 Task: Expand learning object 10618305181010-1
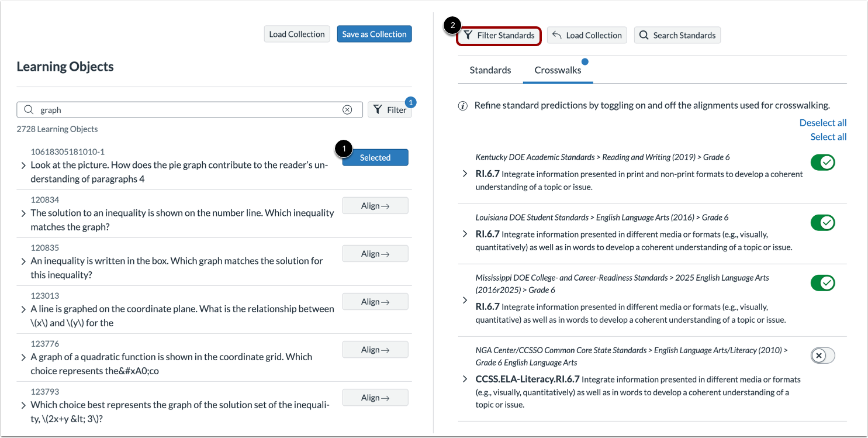23,165
